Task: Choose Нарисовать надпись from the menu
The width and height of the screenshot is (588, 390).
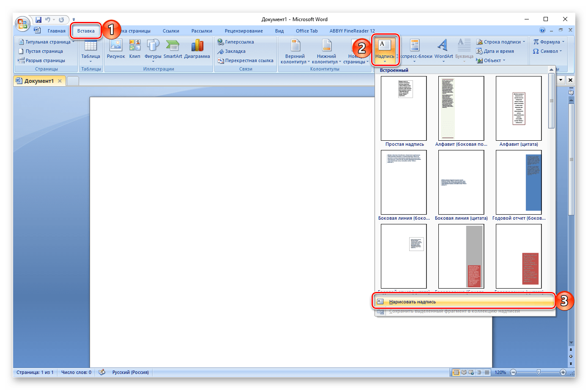Action: (412, 302)
